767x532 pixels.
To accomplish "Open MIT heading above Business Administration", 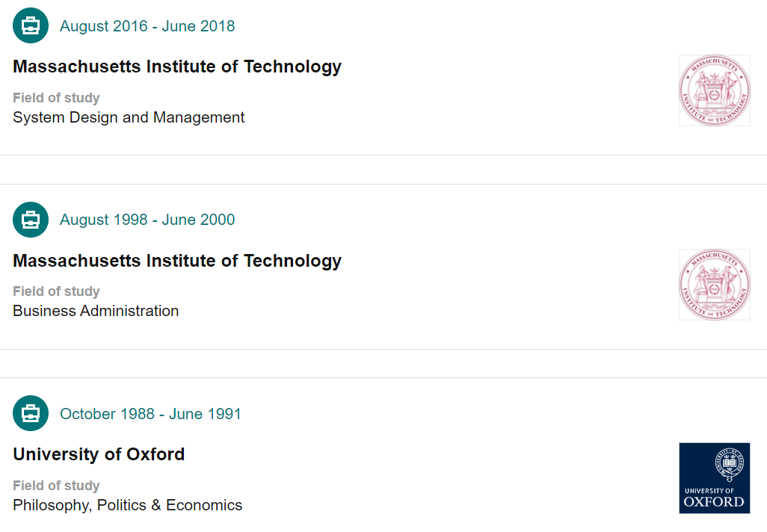I will (177, 261).
